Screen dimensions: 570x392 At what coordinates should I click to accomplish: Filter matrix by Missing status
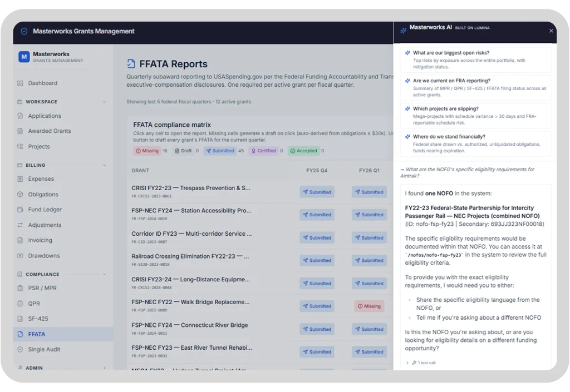147,151
